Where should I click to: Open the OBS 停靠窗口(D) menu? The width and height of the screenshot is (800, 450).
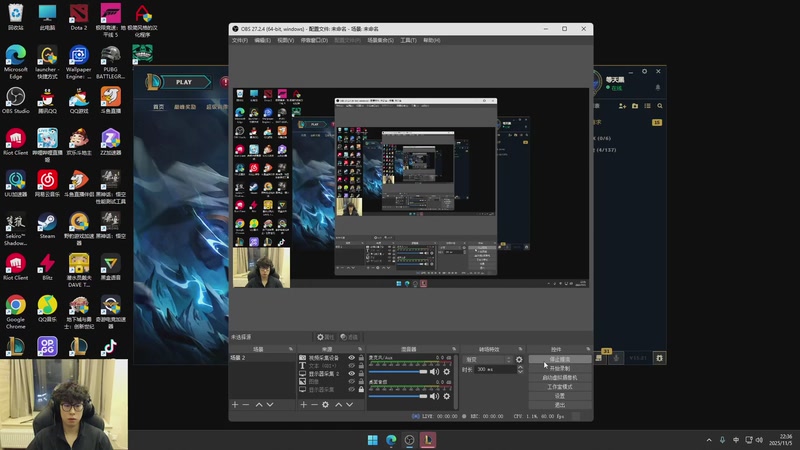314,40
